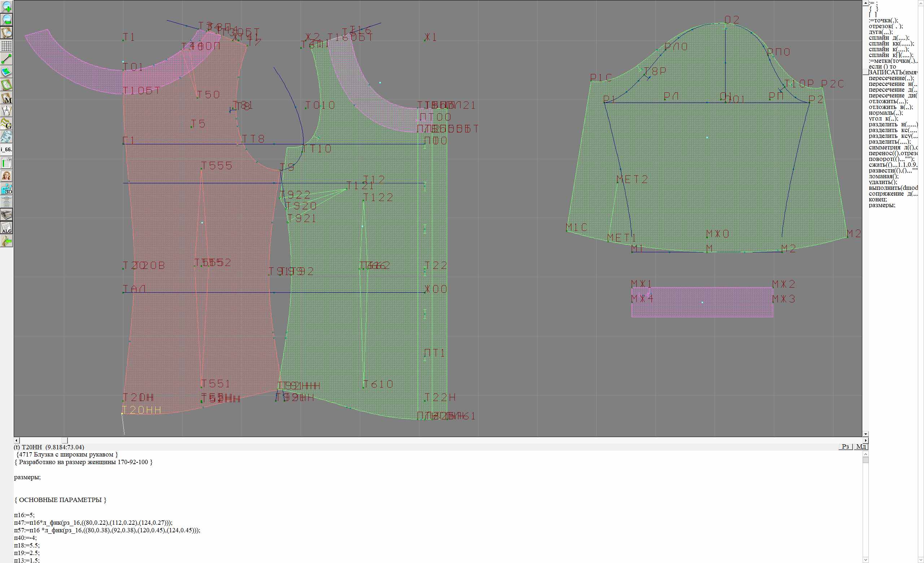Viewport: 924px width, 563px height.
Task: Click the i_66 toolbar button
Action: pyautogui.click(x=7, y=149)
